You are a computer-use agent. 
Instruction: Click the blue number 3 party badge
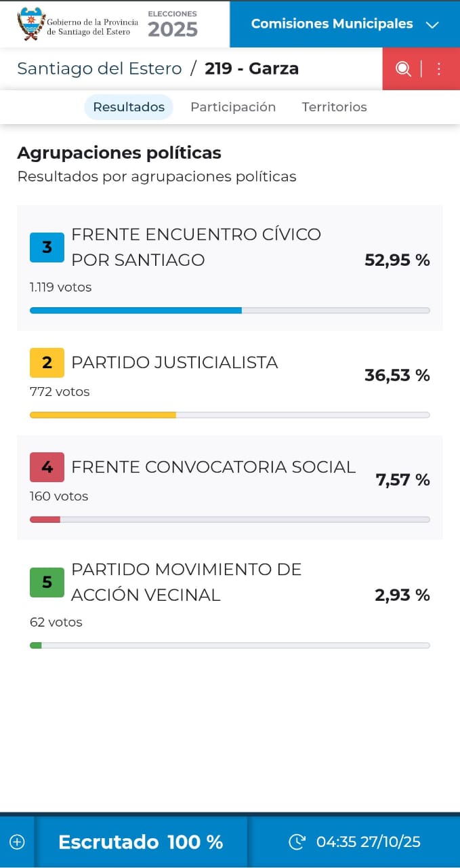point(47,247)
